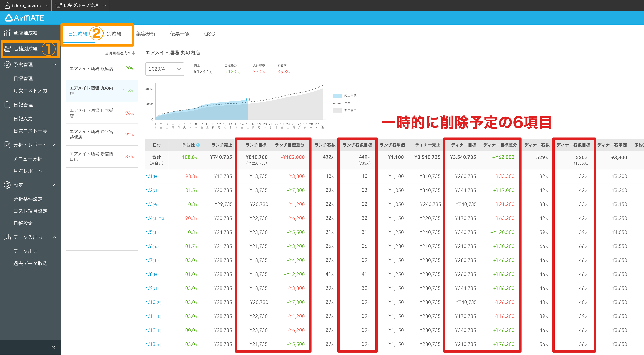644x355 pixels.
Task: Select エアメイト酒場 渋谷宮益坂店 in store list
Action: [x=102, y=134]
